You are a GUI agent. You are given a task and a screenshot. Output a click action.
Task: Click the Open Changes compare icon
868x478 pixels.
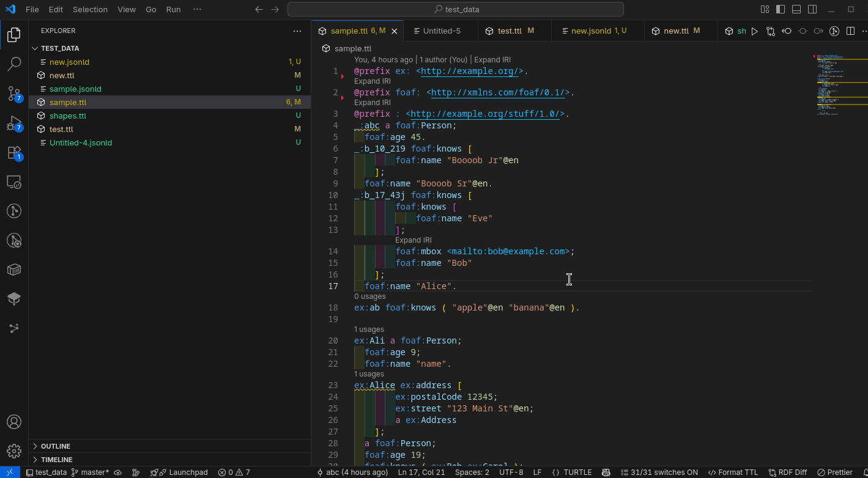point(771,31)
